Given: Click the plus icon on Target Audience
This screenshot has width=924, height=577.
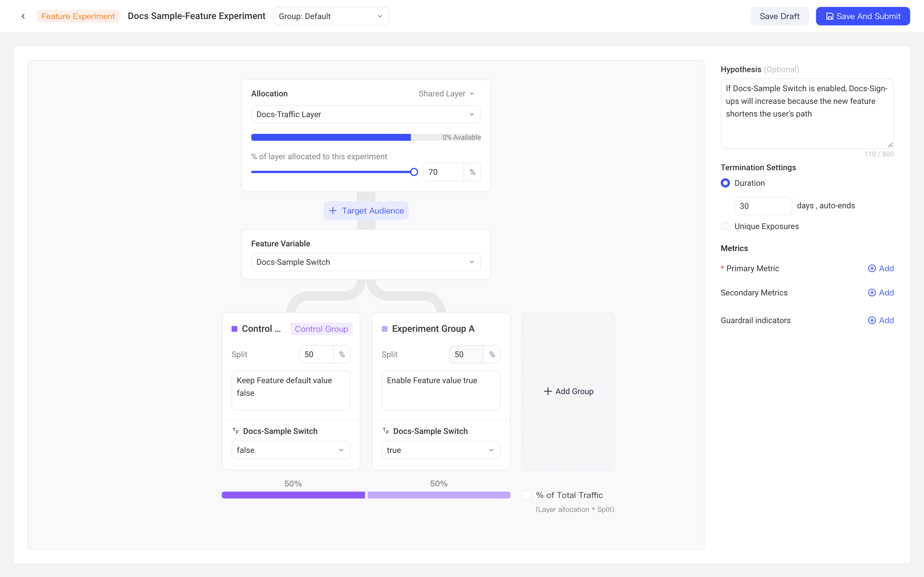Looking at the screenshot, I should [x=333, y=211].
